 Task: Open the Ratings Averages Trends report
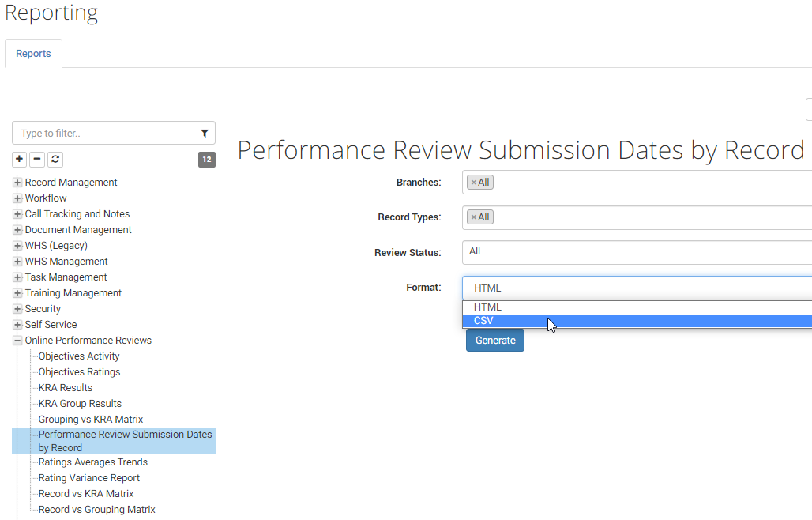[92, 462]
